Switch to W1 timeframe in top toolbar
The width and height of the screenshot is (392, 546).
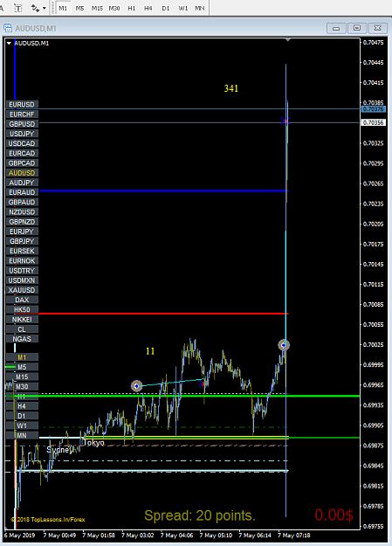182,8
